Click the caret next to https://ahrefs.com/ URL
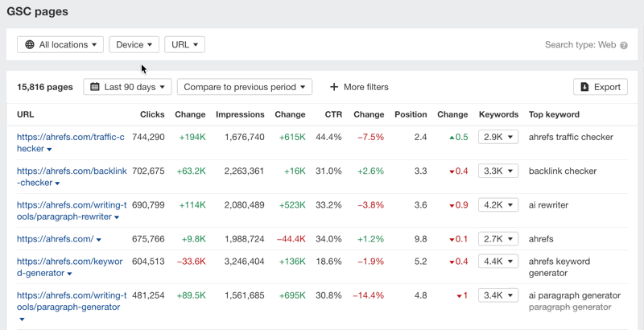Image resolution: width=644 pixels, height=330 pixels. click(99, 240)
